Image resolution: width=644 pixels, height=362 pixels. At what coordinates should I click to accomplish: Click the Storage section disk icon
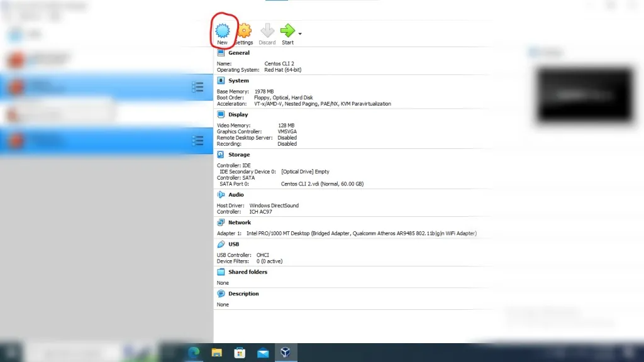coord(221,155)
